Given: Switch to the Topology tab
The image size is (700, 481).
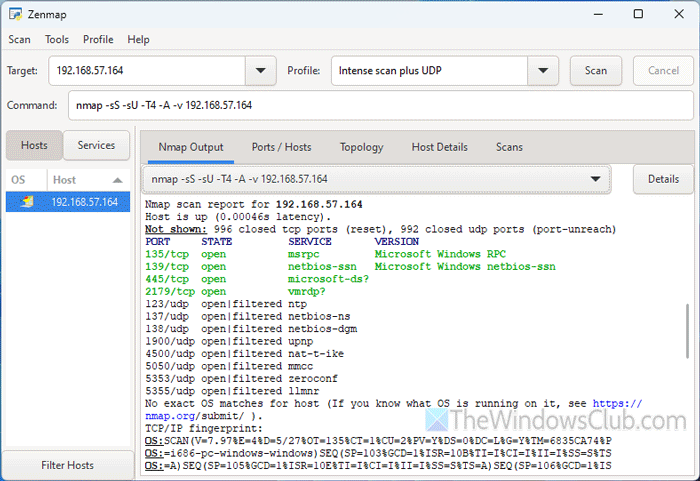Looking at the screenshot, I should [x=361, y=147].
